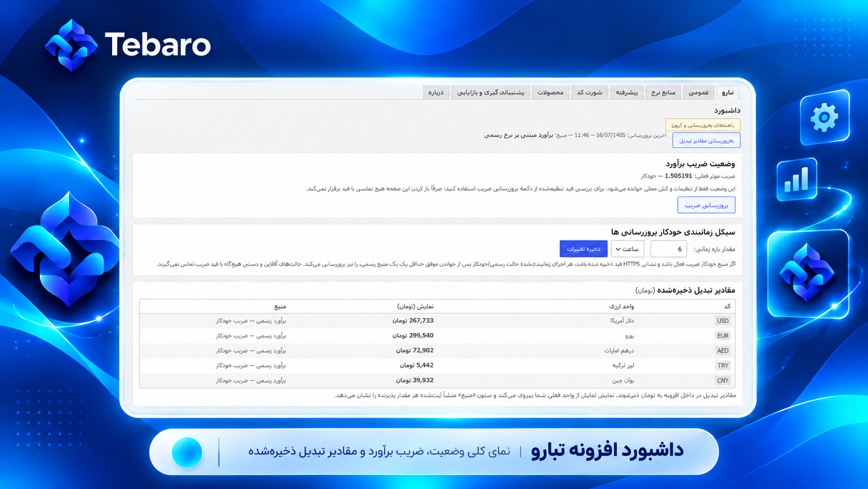This screenshot has height=489, width=868.
Task: Open پشتیبانی گیری و بازیابی tab
Action: coord(491,92)
